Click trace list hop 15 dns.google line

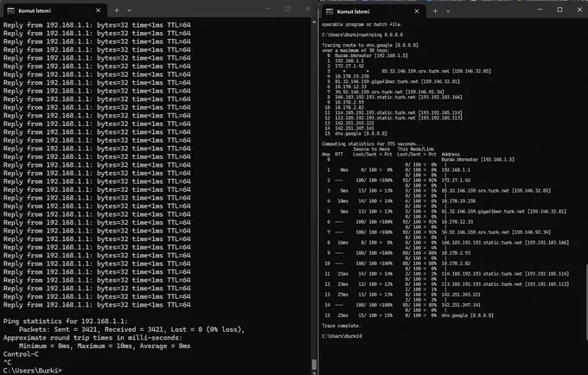tap(356, 133)
